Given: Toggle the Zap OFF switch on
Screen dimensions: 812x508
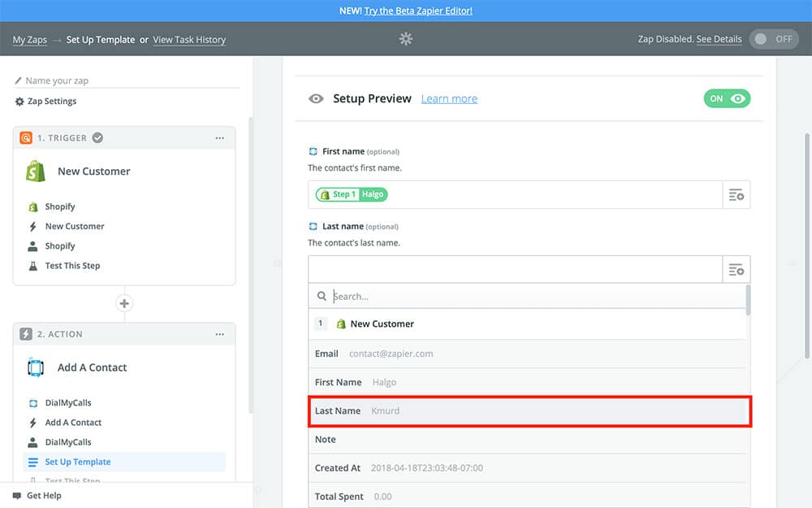Looking at the screenshot, I should pos(774,39).
